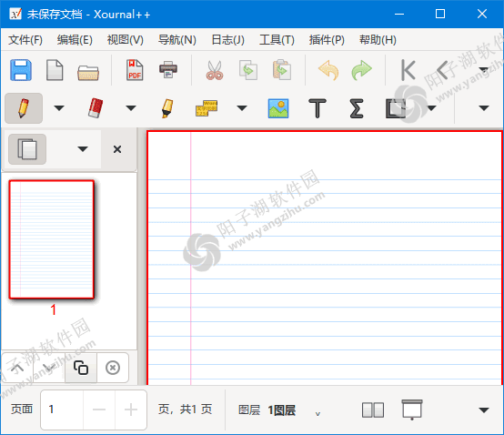Select the rectangle shape tool
The image size is (504, 435).
coord(396,108)
